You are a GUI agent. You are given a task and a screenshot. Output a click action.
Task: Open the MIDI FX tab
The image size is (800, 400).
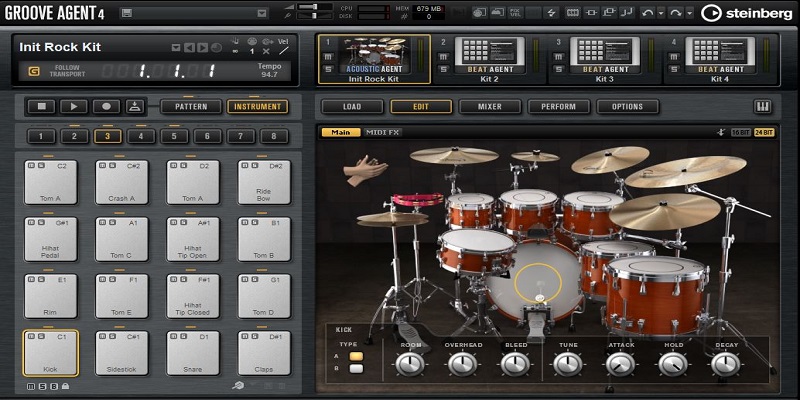(x=382, y=132)
